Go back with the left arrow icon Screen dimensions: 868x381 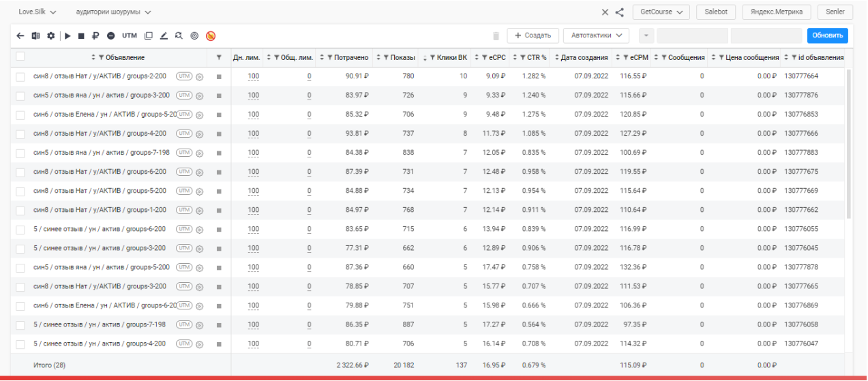pos(20,35)
